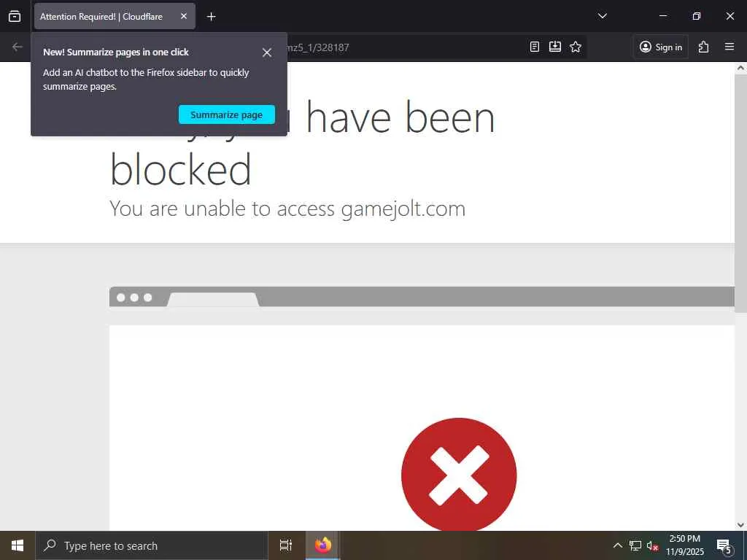Image resolution: width=747 pixels, height=560 pixels.
Task: Click the 'You are unable to access gamejolt.com' text
Action: (x=287, y=209)
